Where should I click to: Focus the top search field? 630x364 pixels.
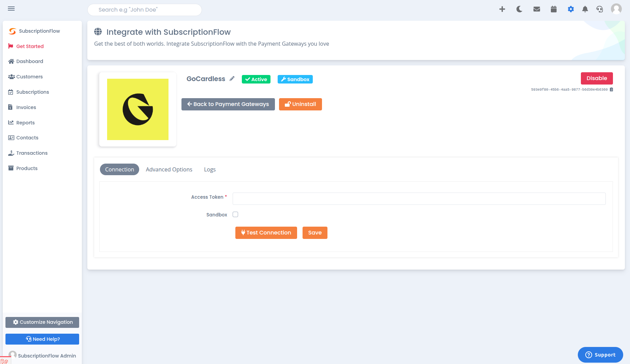(145, 10)
